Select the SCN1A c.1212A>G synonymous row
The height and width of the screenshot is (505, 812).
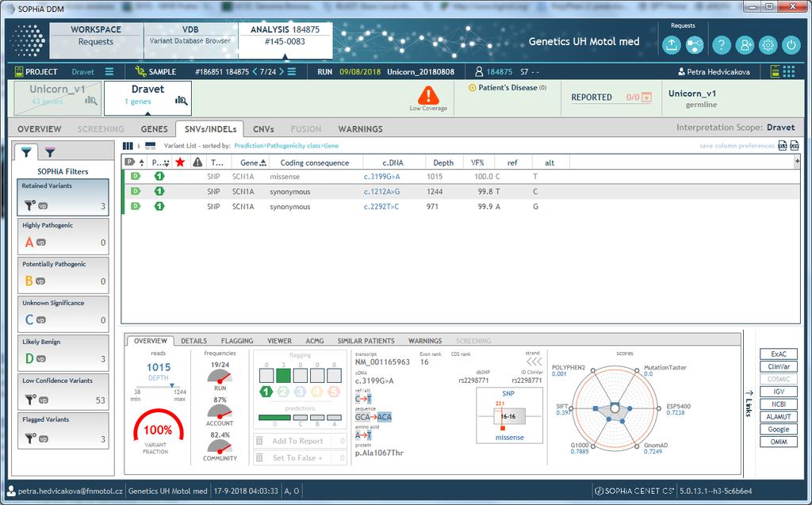tap(461, 192)
